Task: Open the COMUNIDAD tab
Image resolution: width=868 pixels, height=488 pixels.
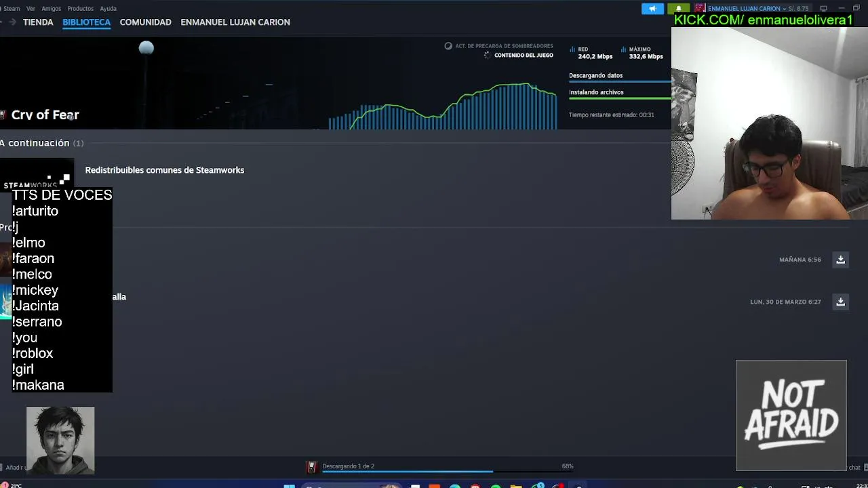Action: click(145, 22)
